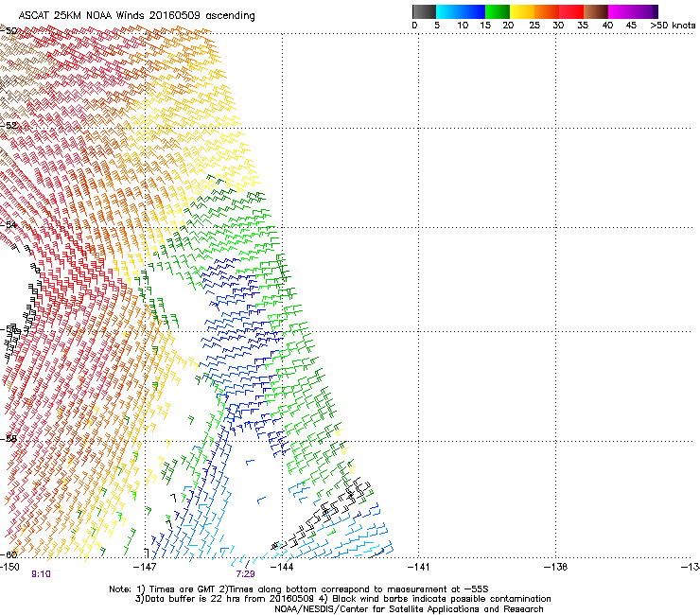Image resolution: width=700 pixels, height=615 pixels.
Task: Click the '-58' latitude axis label
Action: (x=9, y=439)
